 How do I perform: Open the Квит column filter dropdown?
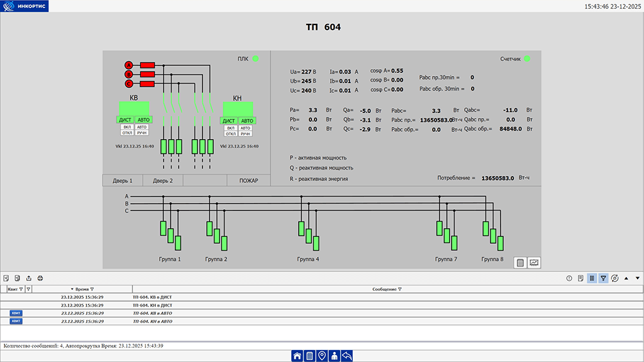[x=21, y=289]
